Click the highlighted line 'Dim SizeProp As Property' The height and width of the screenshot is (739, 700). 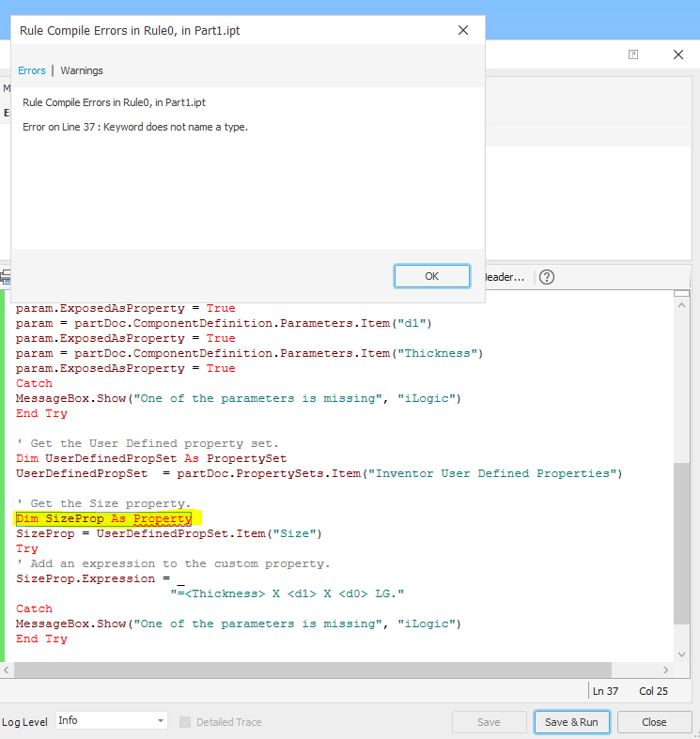pyautogui.click(x=103, y=518)
